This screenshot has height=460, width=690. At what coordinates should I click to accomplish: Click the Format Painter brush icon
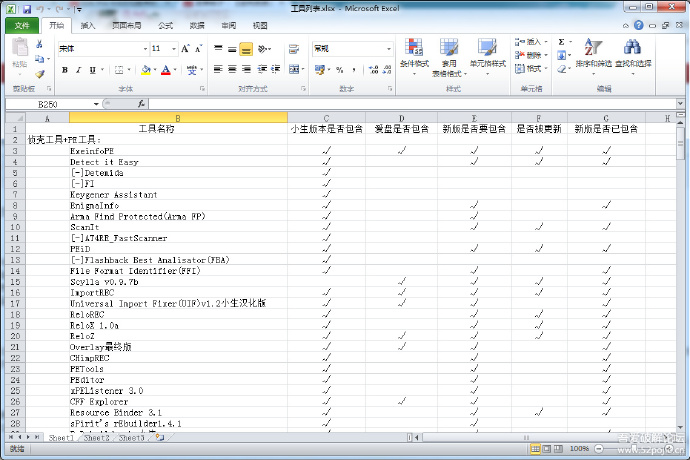click(x=40, y=74)
